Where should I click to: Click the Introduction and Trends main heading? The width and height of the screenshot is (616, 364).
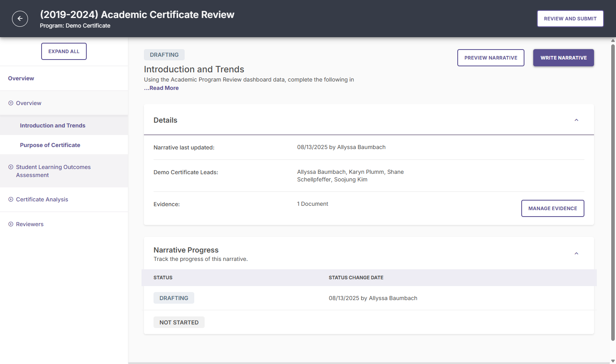194,69
